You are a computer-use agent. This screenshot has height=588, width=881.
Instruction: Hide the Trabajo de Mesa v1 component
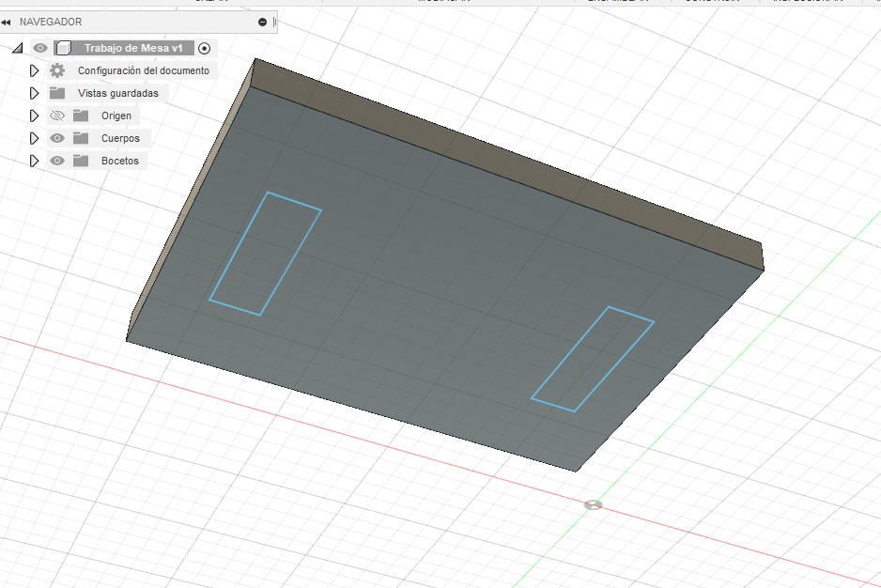39,48
